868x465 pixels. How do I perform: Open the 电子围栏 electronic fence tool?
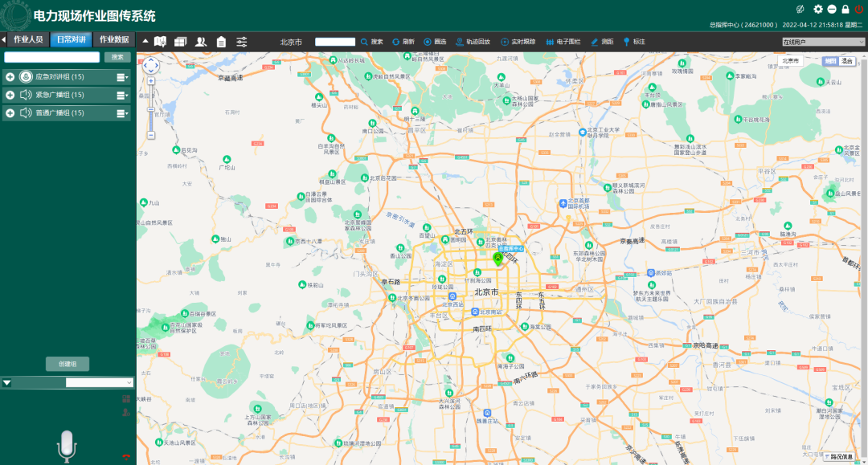point(563,42)
